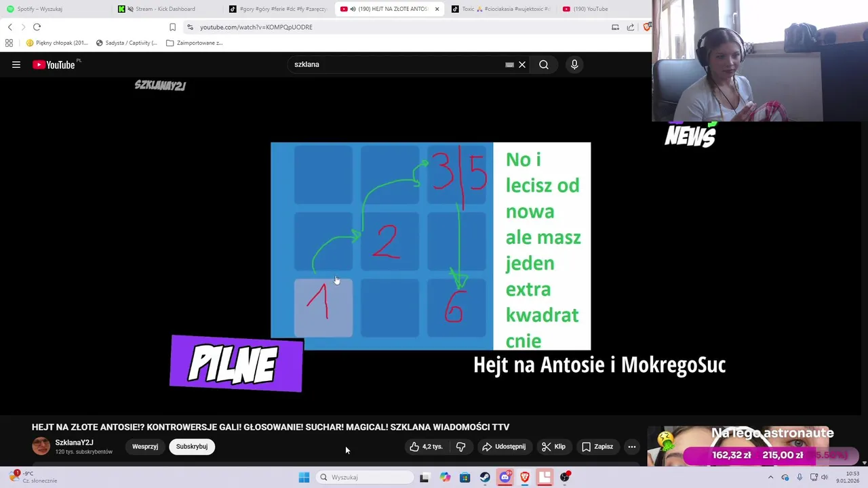Launch Copilot from the taskbar

coord(445,477)
